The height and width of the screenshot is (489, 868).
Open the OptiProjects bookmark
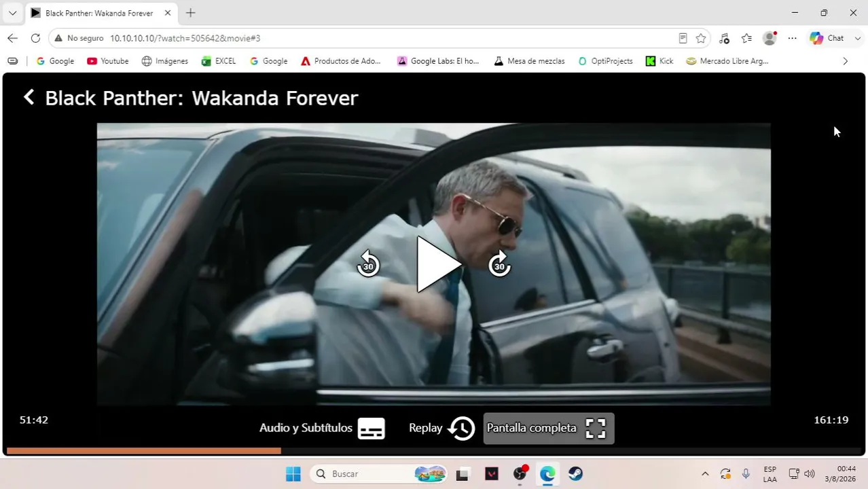click(605, 61)
